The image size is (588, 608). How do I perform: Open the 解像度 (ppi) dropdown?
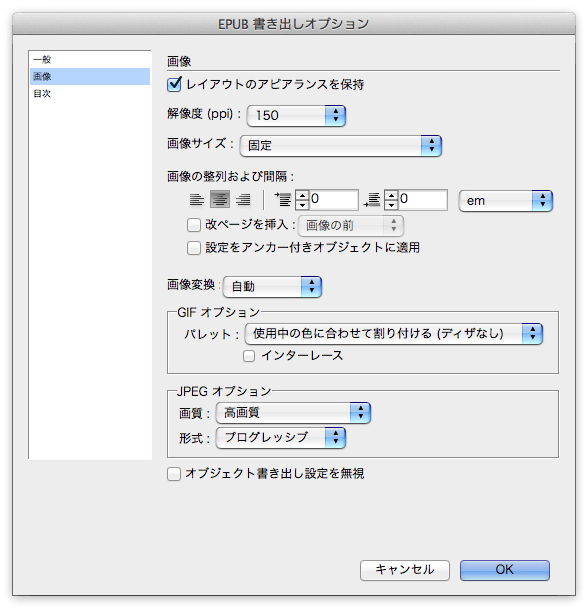click(x=296, y=116)
